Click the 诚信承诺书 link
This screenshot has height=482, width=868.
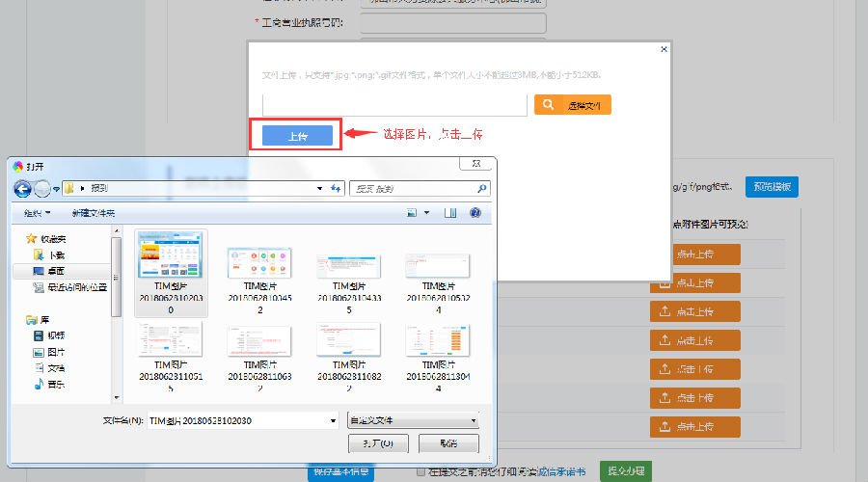click(562, 471)
